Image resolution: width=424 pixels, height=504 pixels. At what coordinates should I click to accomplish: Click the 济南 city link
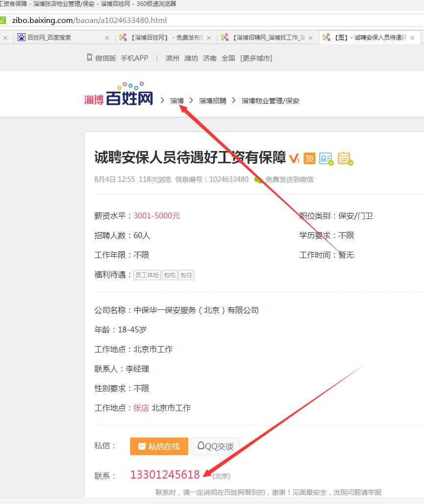[x=209, y=58]
